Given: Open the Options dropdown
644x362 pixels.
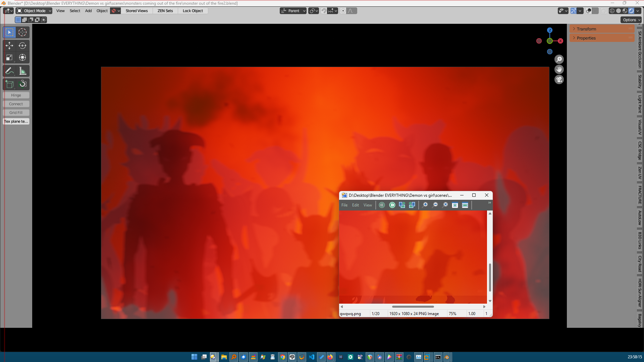Looking at the screenshot, I should pos(632,20).
